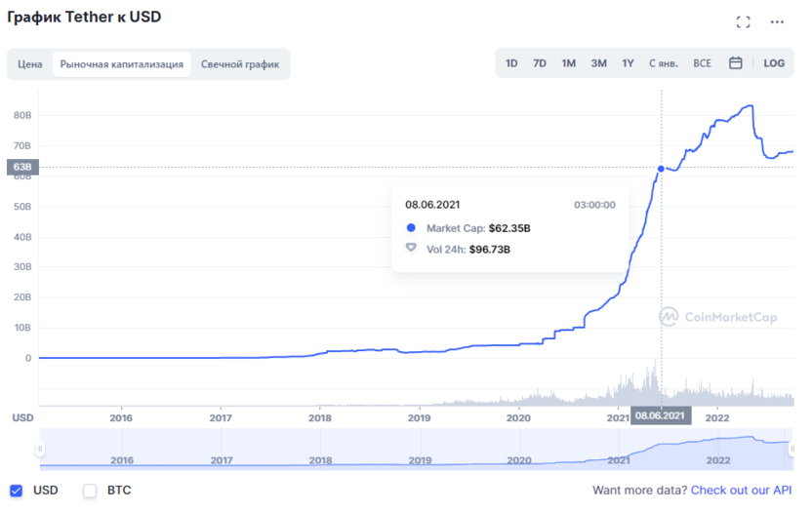Viewport: 812px width, 512px height.
Task: Switch to the Цена tab
Action: point(30,64)
